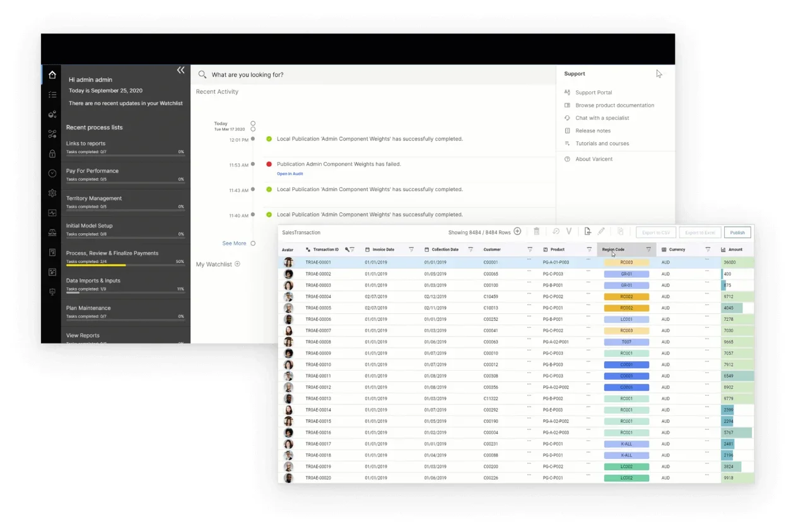
Task: Open Pay For Performance process list
Action: point(125,175)
